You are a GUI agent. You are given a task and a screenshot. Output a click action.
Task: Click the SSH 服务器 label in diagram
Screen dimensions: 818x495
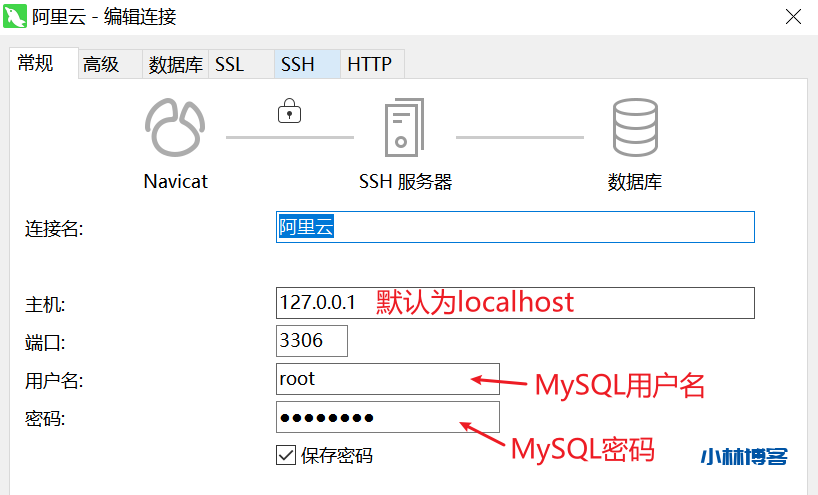point(405,182)
